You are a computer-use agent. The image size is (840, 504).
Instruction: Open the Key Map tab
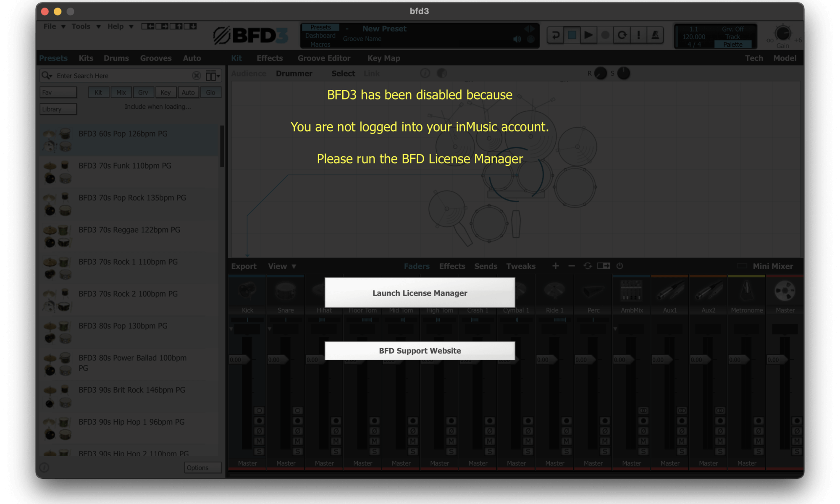383,58
